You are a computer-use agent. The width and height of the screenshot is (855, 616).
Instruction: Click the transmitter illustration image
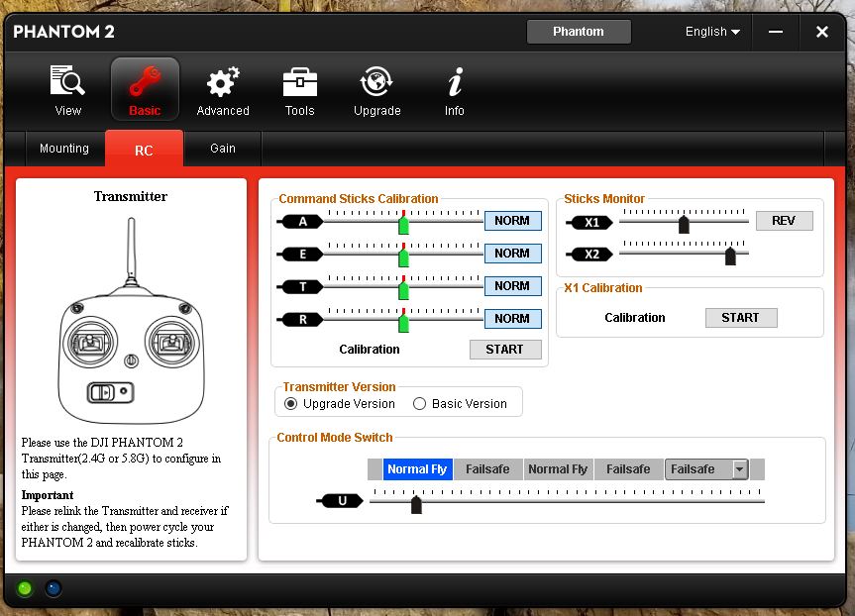[131, 320]
